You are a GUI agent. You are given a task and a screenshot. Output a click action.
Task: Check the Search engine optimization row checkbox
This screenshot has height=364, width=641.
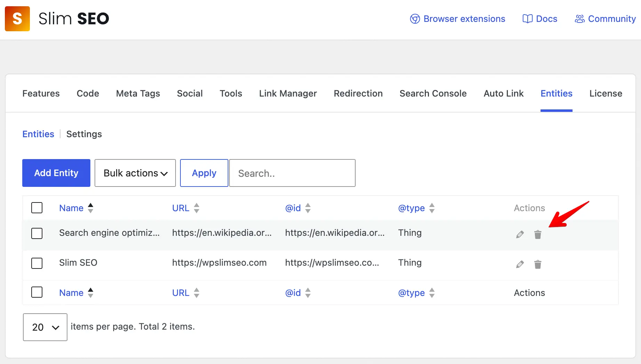click(x=37, y=233)
